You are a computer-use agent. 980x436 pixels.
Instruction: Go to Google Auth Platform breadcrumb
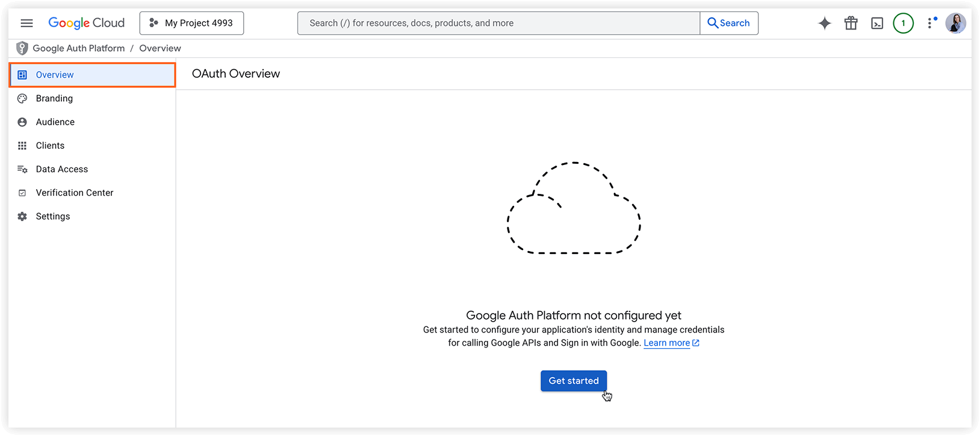pos(79,48)
